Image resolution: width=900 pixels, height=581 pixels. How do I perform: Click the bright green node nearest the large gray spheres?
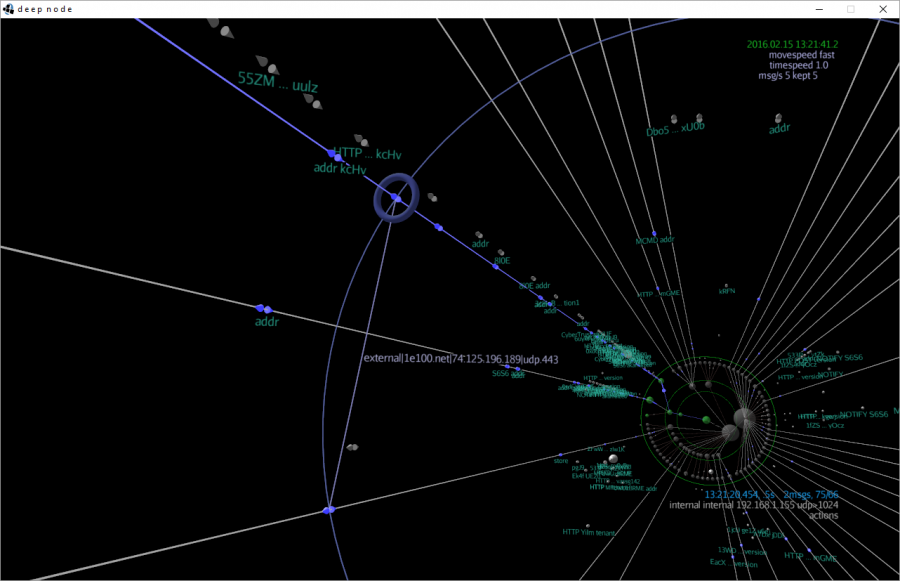[x=707, y=420]
